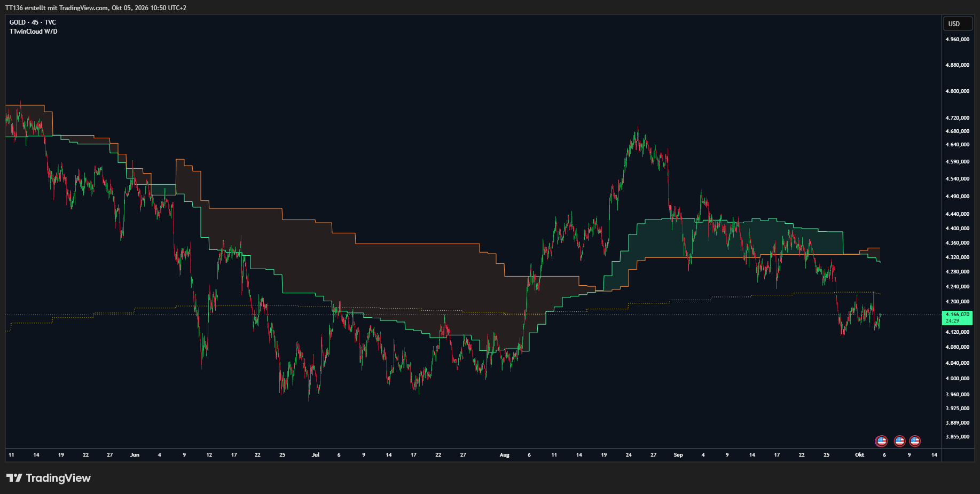Click the 3.889,000 price axis label
This screenshot has width=980, height=494.
pyautogui.click(x=958, y=423)
